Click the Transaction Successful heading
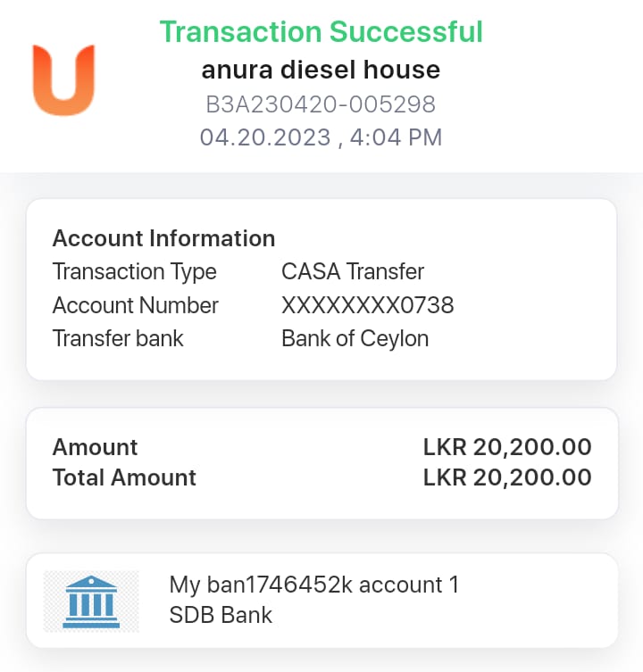This screenshot has width=643, height=672. (x=321, y=32)
